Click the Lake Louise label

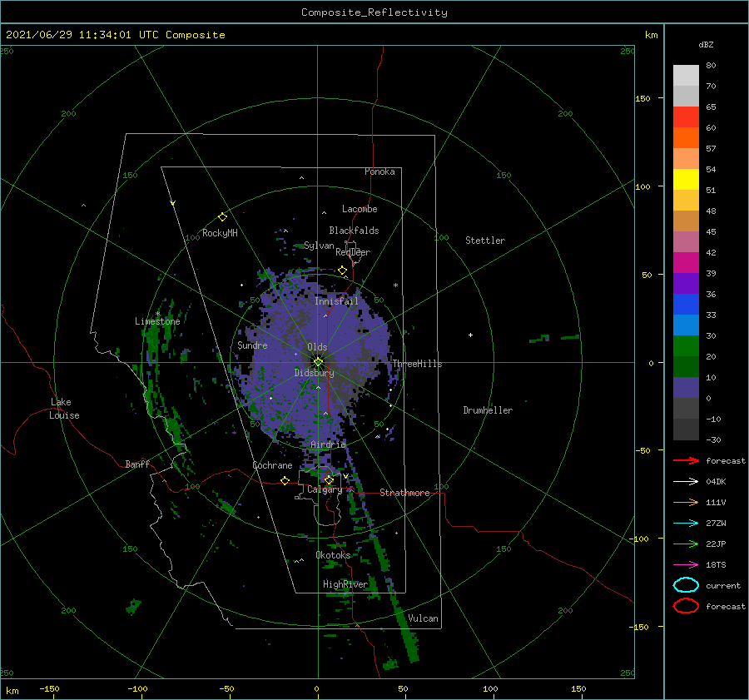pos(64,409)
